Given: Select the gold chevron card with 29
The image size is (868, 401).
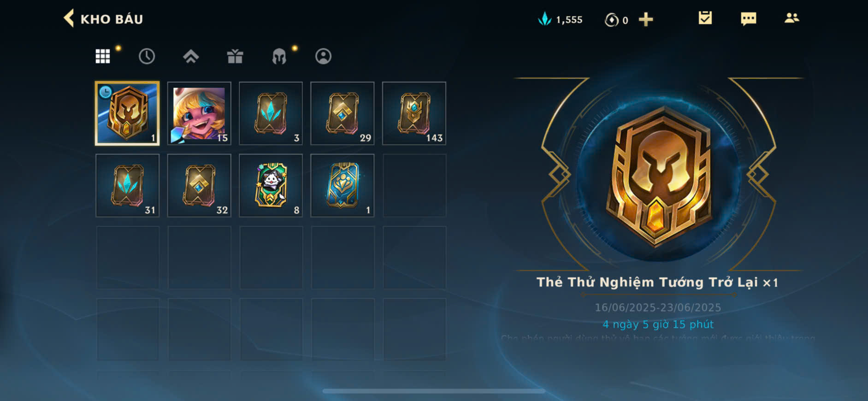Looking at the screenshot, I should 342,113.
